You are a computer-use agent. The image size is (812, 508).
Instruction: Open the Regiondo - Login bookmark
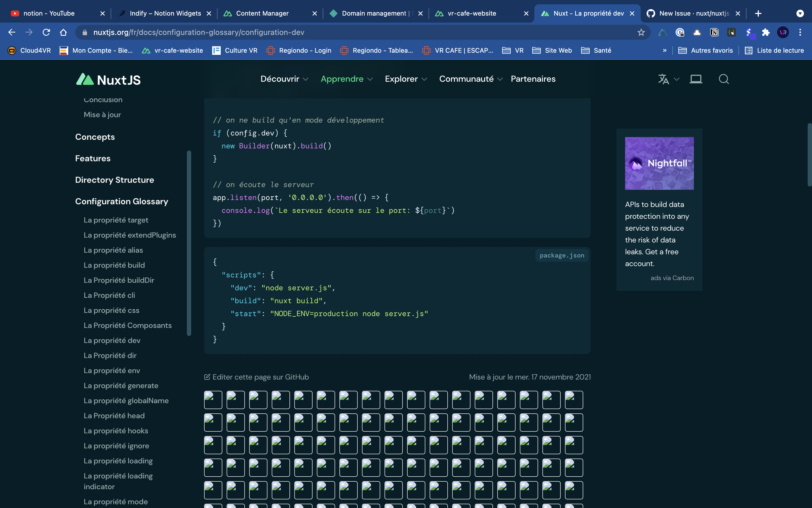299,51
